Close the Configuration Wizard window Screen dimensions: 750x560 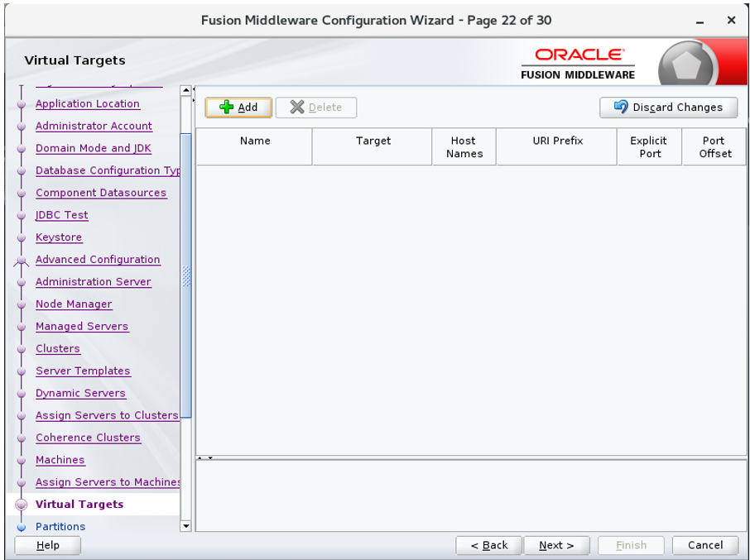coord(731,20)
